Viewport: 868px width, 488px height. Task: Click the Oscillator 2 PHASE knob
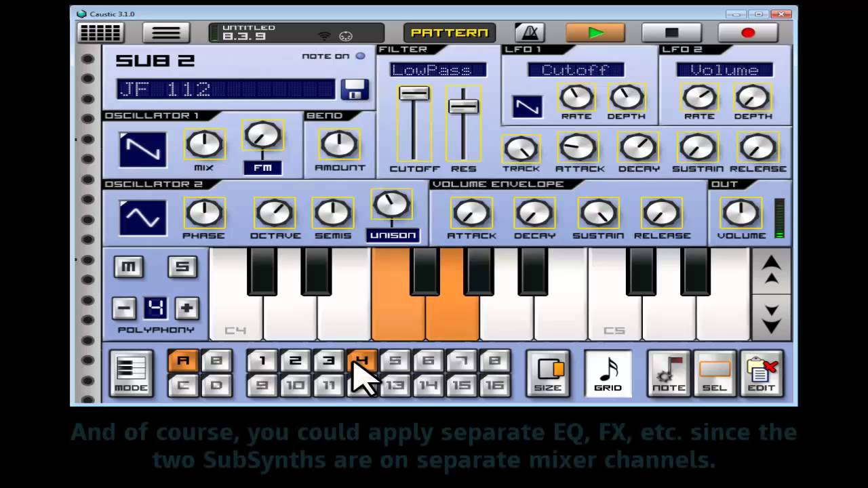(x=204, y=213)
